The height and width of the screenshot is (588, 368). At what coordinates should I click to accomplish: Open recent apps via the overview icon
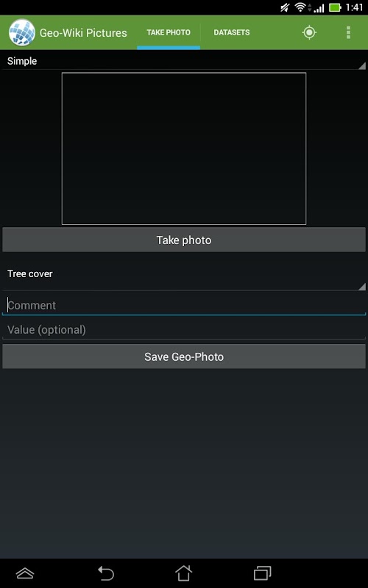pyautogui.click(x=263, y=573)
